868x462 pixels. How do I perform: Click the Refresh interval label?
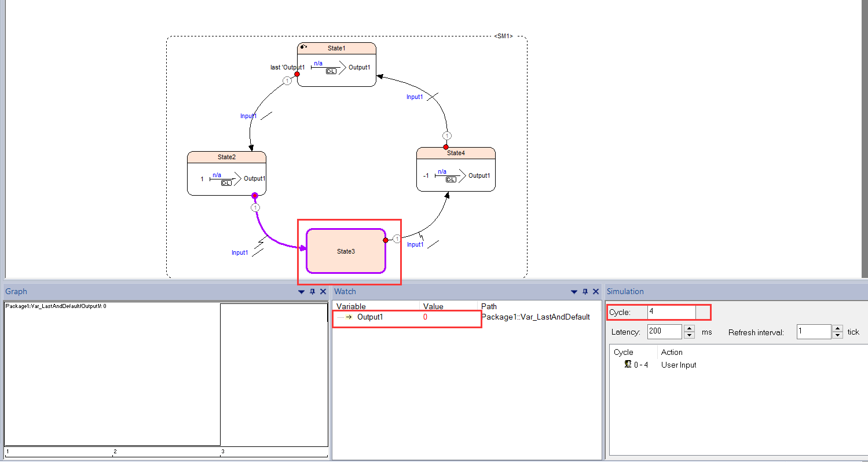point(756,332)
